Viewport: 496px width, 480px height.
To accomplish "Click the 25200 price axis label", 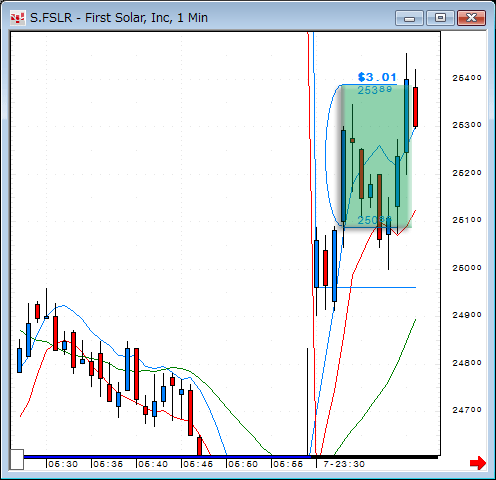I will 467,173.
